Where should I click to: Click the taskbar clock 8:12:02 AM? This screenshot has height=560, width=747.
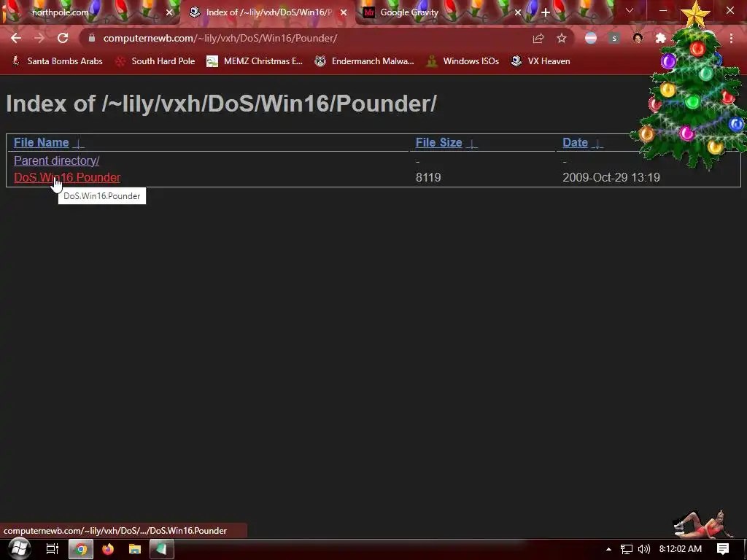[681, 549]
